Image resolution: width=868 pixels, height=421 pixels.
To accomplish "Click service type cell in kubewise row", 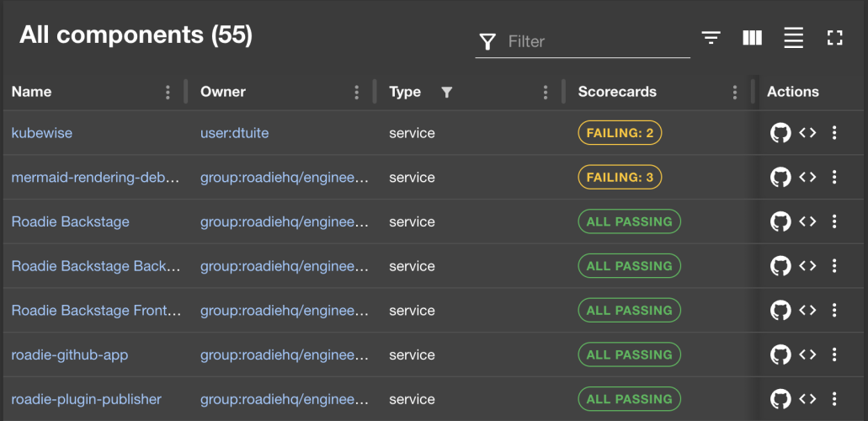I will [412, 133].
